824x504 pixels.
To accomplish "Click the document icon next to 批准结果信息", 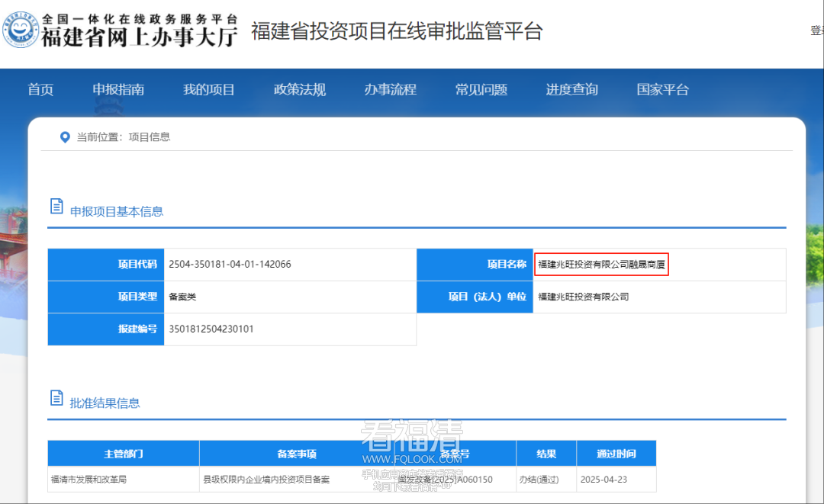I will pyautogui.click(x=56, y=397).
